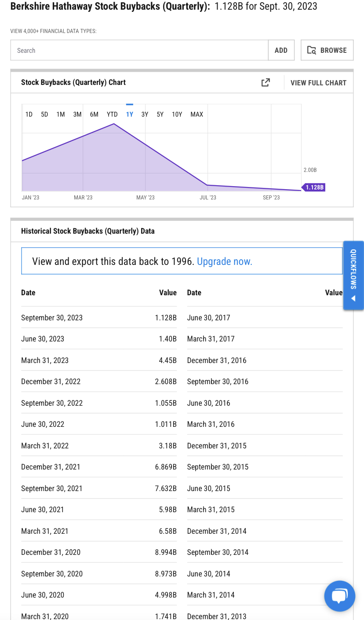Click the 7.632B value
This screenshot has height=620, width=364.
click(x=166, y=488)
